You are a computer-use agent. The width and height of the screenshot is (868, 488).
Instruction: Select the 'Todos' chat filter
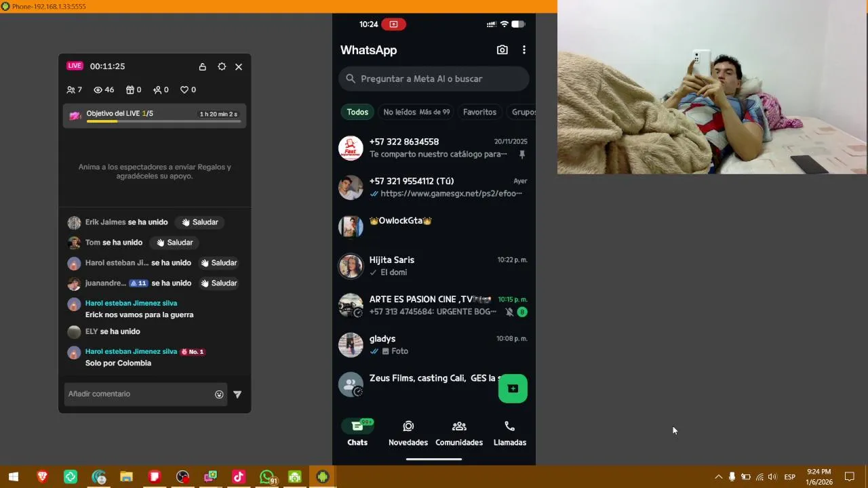[357, 113]
